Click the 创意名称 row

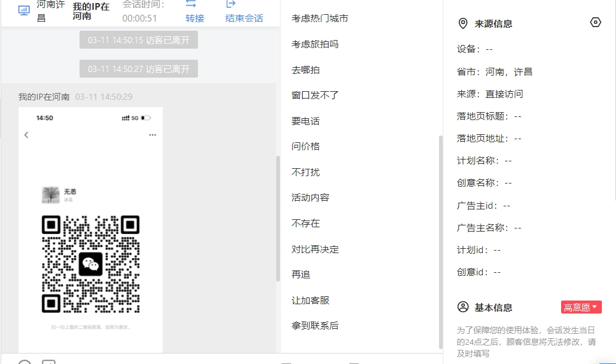(x=485, y=183)
